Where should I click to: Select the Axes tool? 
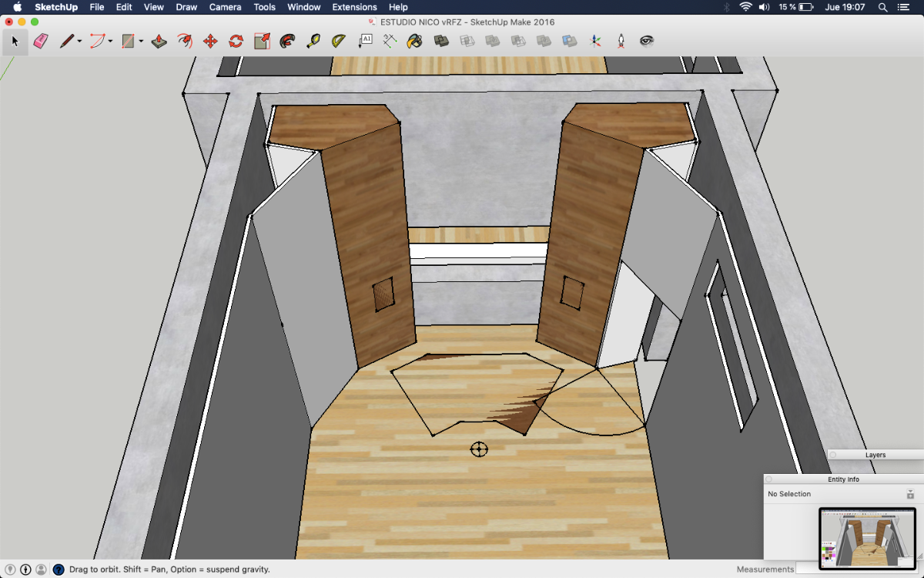click(x=595, y=41)
